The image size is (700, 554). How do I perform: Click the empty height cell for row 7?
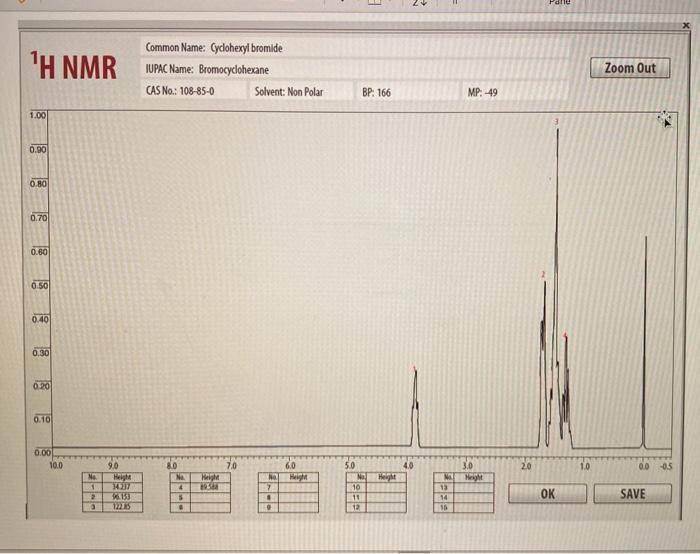[x=298, y=487]
